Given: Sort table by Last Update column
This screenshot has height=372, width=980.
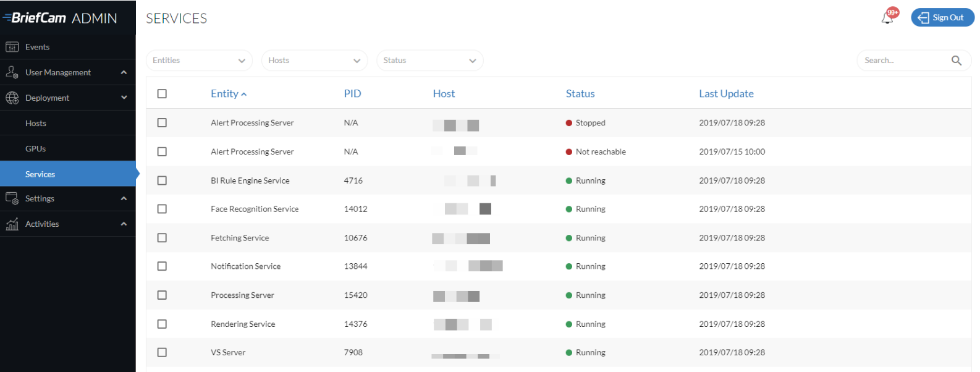Looking at the screenshot, I should [726, 94].
